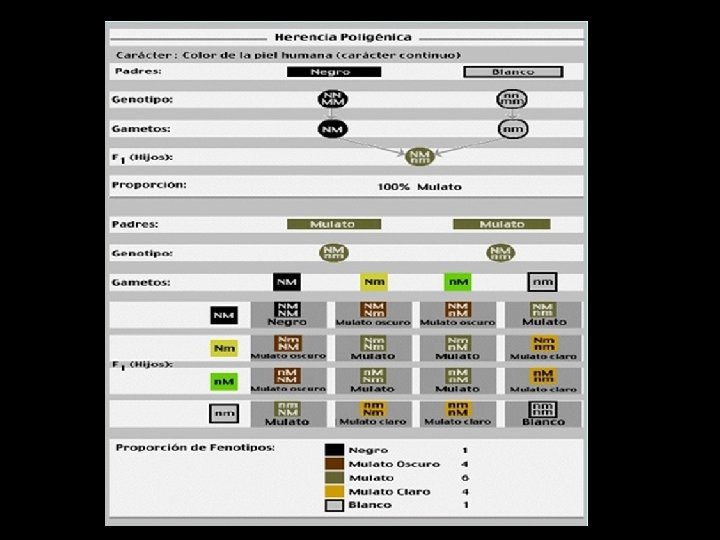Click the Nm nm Mulato claro cell

543,348
